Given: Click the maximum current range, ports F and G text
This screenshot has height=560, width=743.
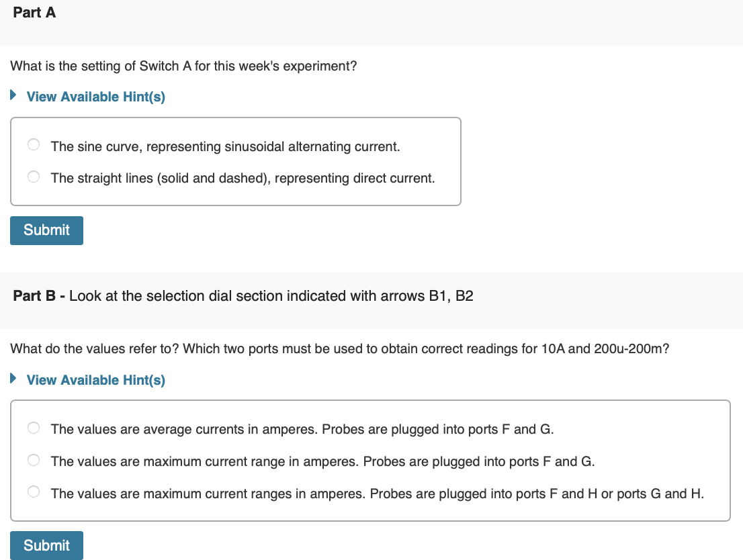Looking at the screenshot, I should (322, 461).
